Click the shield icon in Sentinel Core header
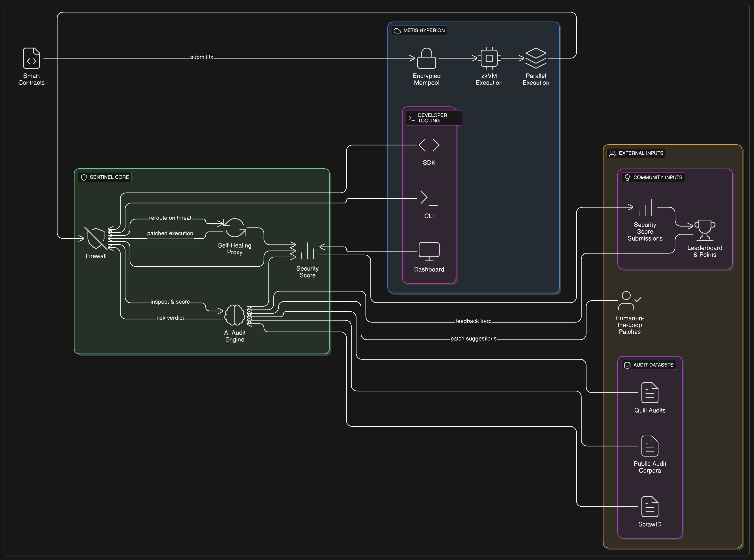 pos(84,177)
